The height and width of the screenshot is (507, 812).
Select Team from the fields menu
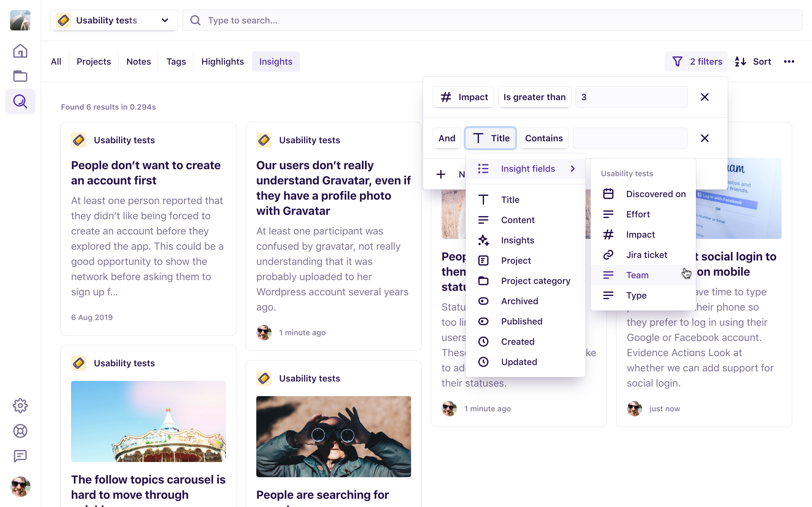coord(637,275)
